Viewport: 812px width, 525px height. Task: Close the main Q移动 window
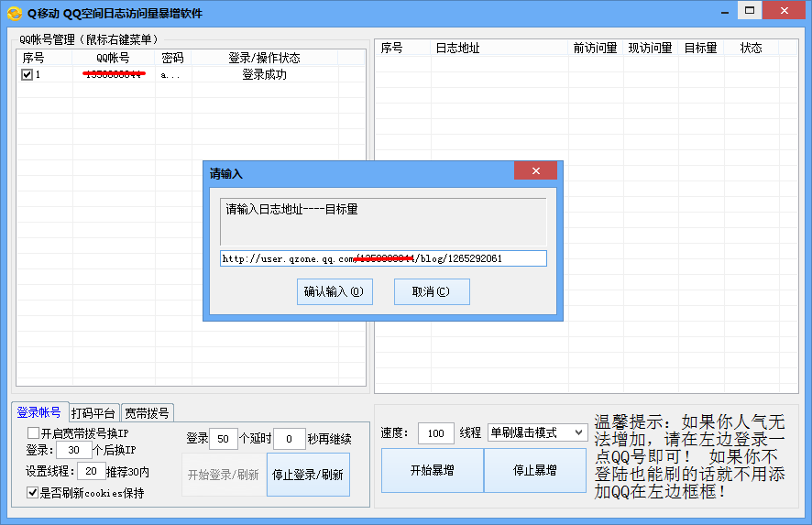[x=784, y=10]
